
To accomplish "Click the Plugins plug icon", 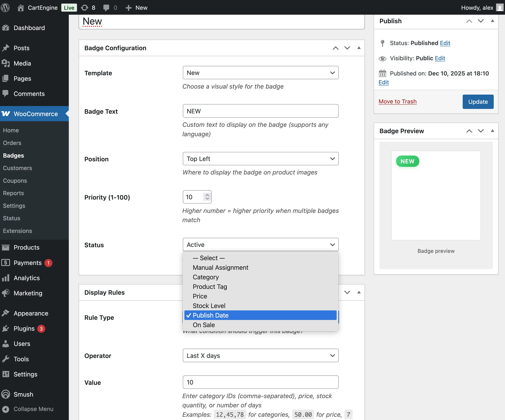I will [x=6, y=328].
